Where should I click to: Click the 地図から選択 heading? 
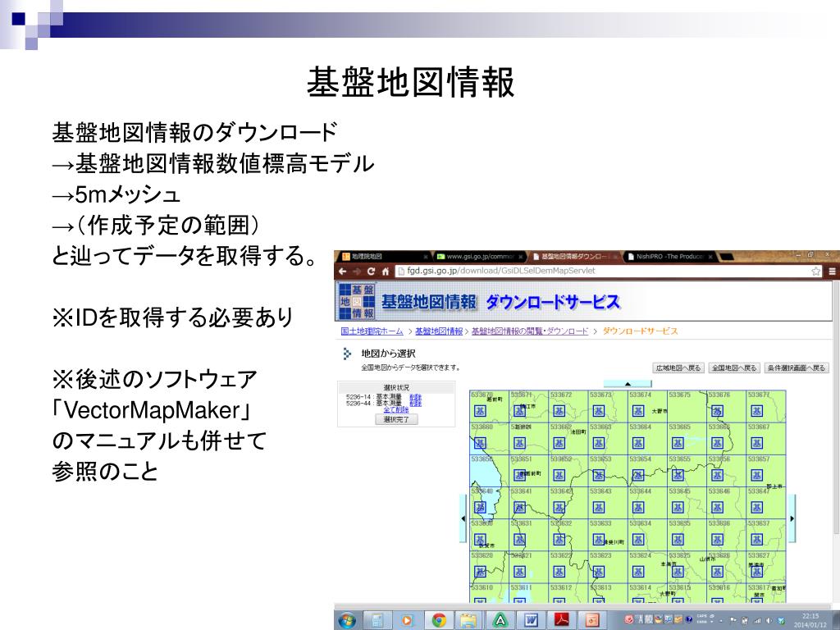pyautogui.click(x=388, y=354)
